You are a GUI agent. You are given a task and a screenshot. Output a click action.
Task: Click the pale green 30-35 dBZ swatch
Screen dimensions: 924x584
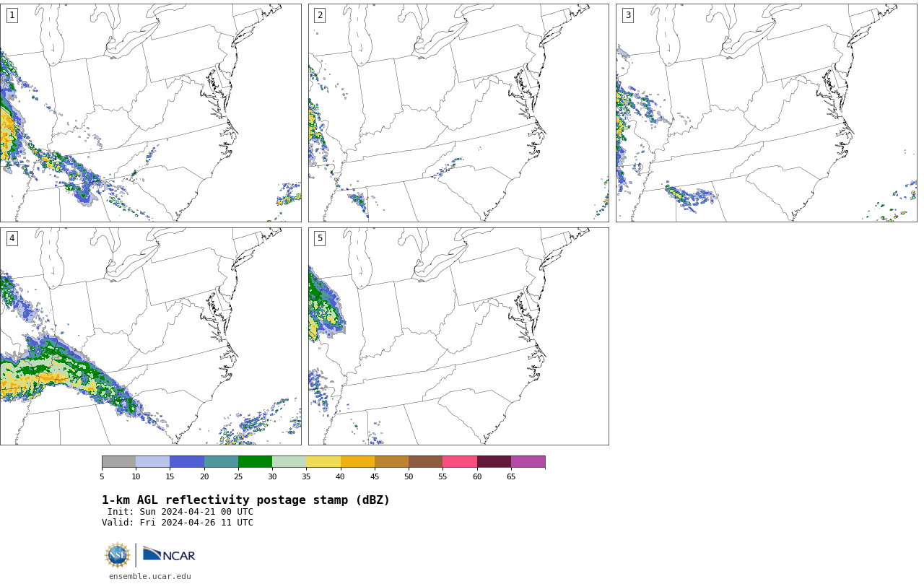289,462
